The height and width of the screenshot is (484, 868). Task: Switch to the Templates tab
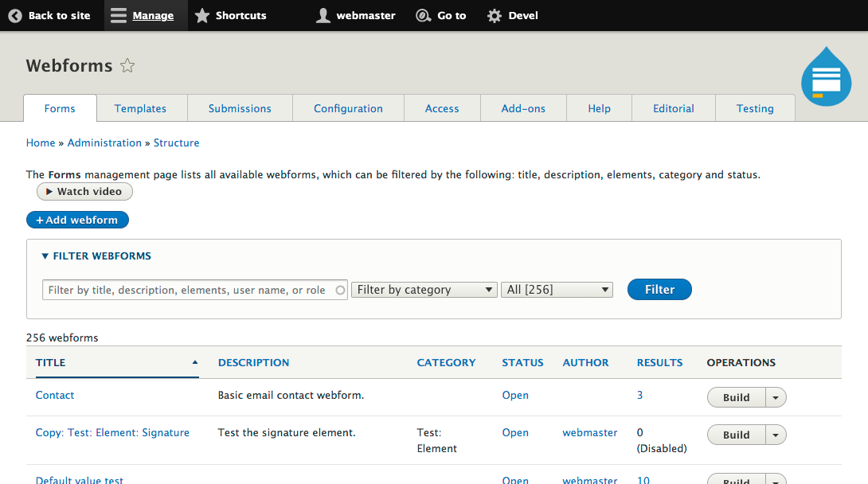pos(140,108)
